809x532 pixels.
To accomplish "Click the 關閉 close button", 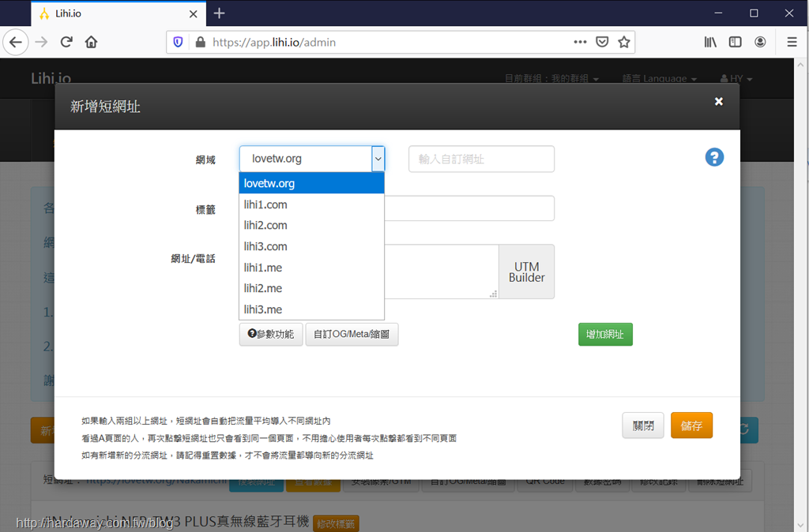I will tap(643, 425).
